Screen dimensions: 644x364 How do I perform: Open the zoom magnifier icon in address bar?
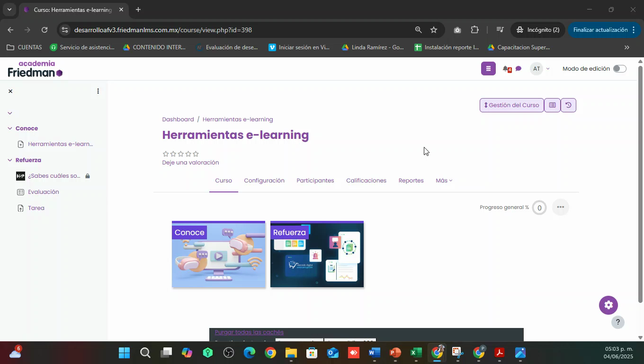pos(418,30)
